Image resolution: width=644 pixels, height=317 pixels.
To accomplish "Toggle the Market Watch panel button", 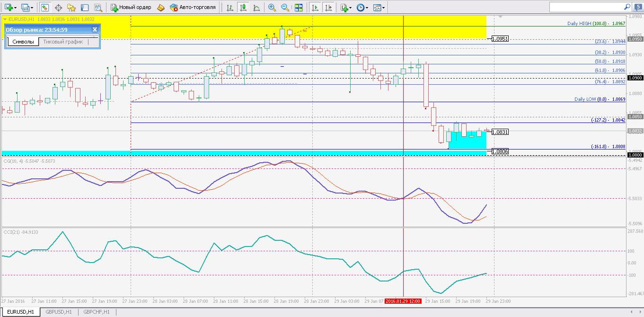I will click(45, 8).
